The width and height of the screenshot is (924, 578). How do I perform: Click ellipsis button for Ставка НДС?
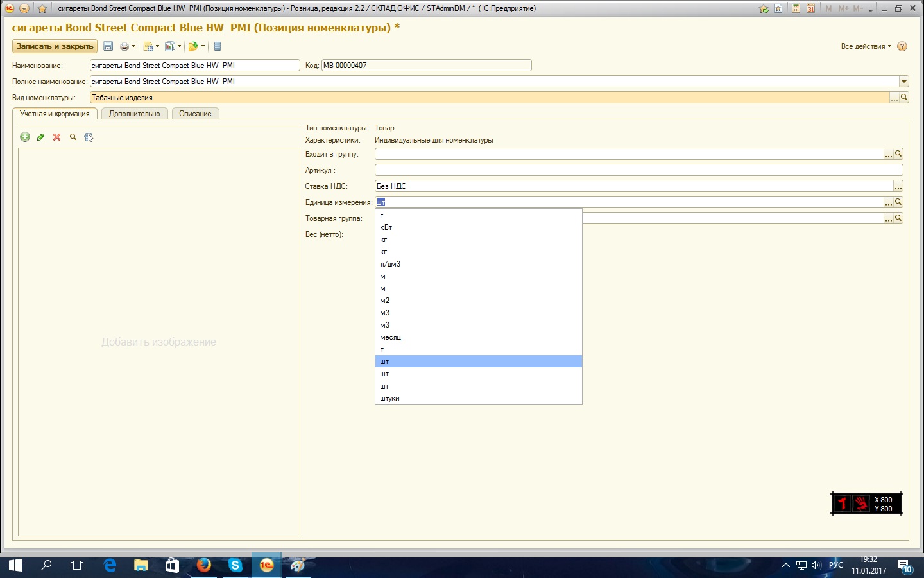(x=898, y=186)
